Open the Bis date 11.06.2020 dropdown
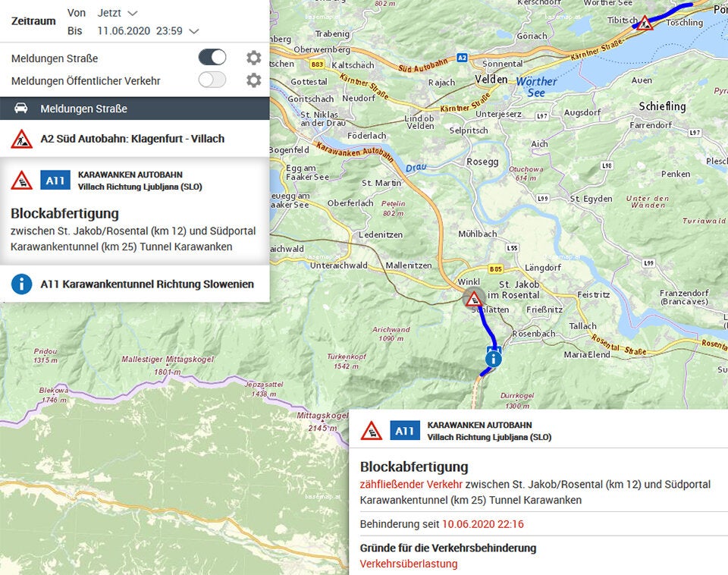Image resolution: width=728 pixels, height=575 pixels. [129, 31]
